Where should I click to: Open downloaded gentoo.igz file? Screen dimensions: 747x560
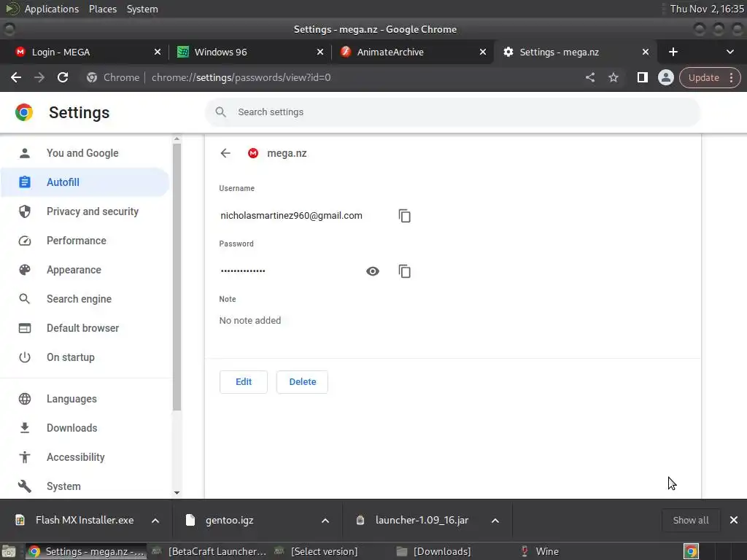click(x=220, y=520)
